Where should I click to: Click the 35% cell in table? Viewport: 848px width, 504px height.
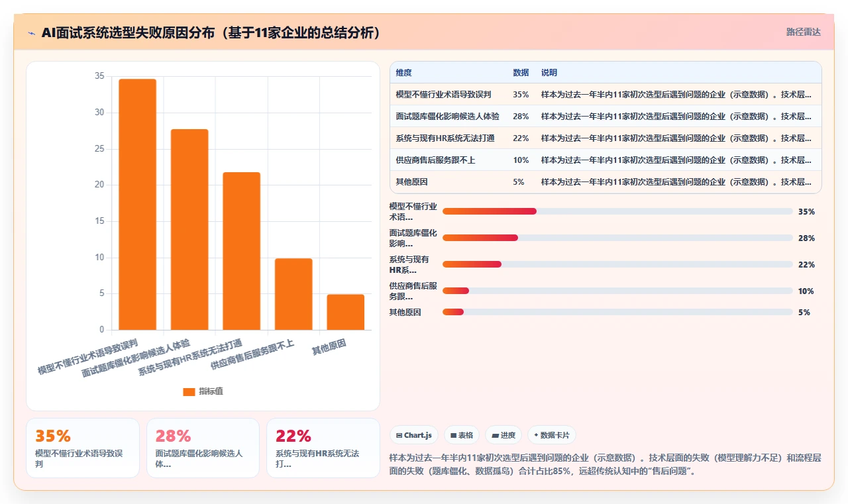(521, 95)
